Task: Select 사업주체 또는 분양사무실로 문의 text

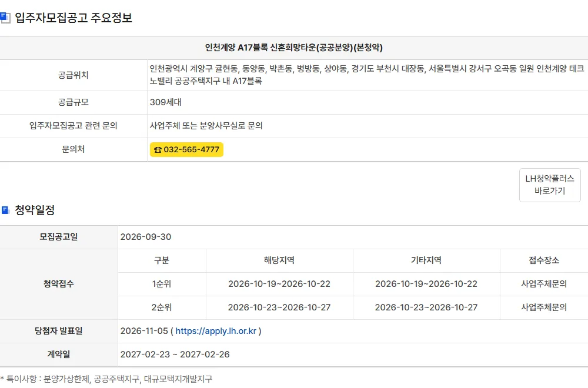Action: pos(206,126)
